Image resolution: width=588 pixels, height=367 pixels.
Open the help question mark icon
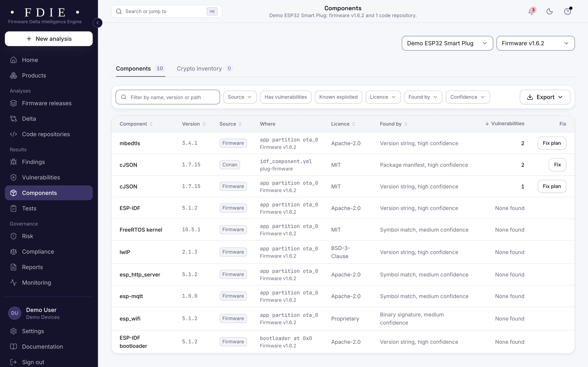[567, 11]
